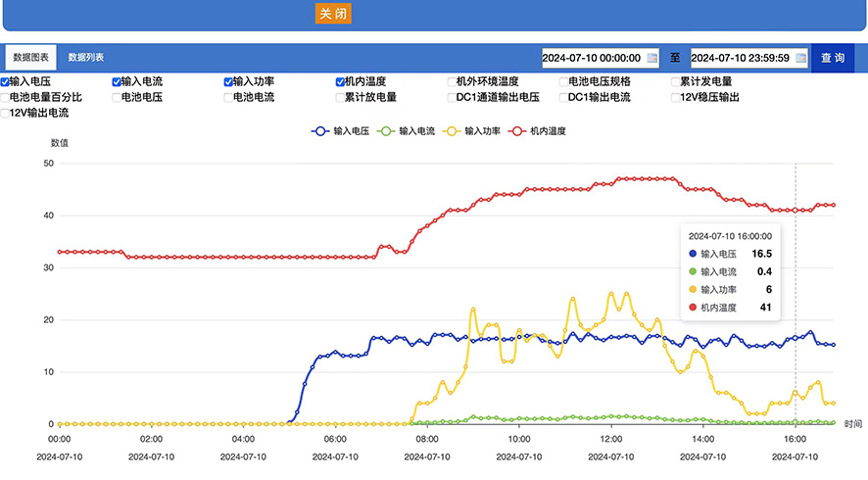Uncheck the 输入电压 checkbox
The width and height of the screenshot is (868, 480).
5,82
